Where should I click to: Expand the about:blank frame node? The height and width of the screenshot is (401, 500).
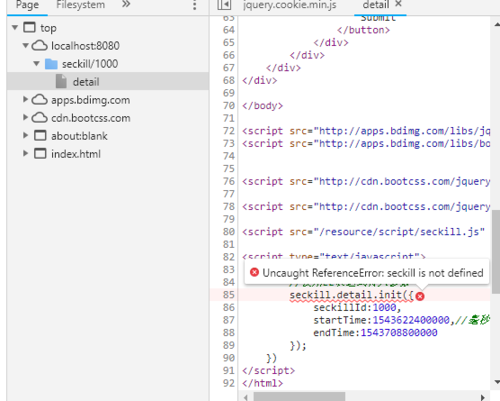click(x=25, y=135)
